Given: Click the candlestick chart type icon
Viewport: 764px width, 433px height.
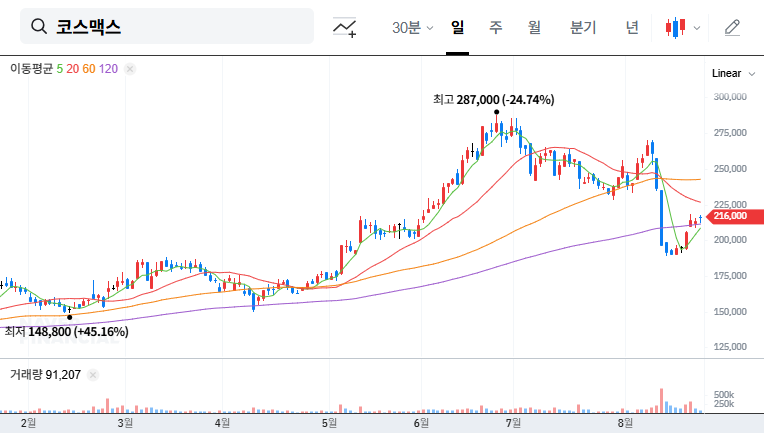Looking at the screenshot, I should click(x=675, y=28).
